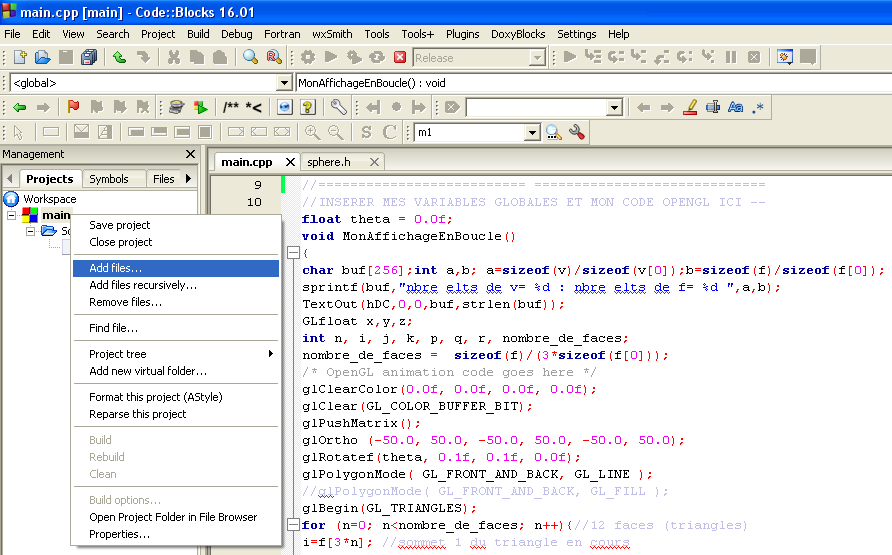Open the Build menu

pos(198,34)
